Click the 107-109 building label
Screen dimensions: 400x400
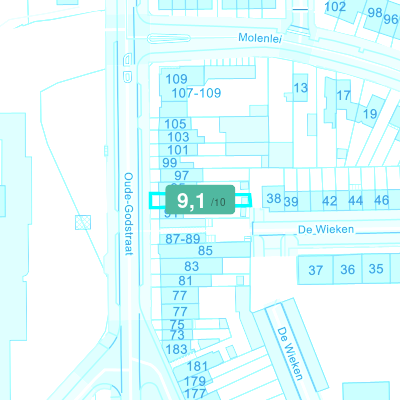196,93
